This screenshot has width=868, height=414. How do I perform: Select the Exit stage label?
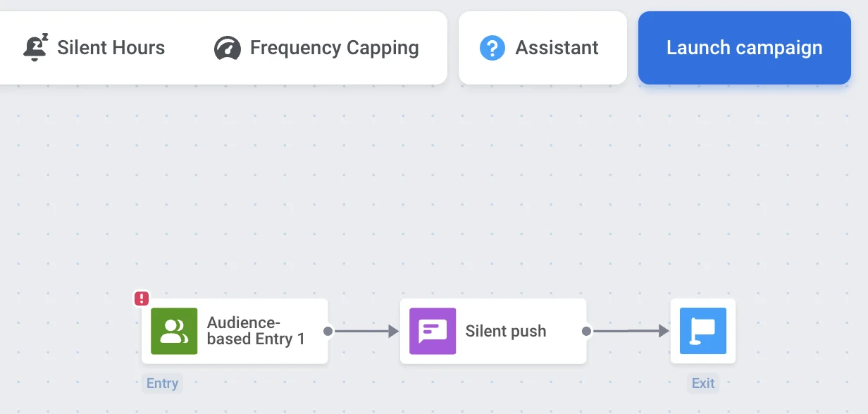[703, 383]
